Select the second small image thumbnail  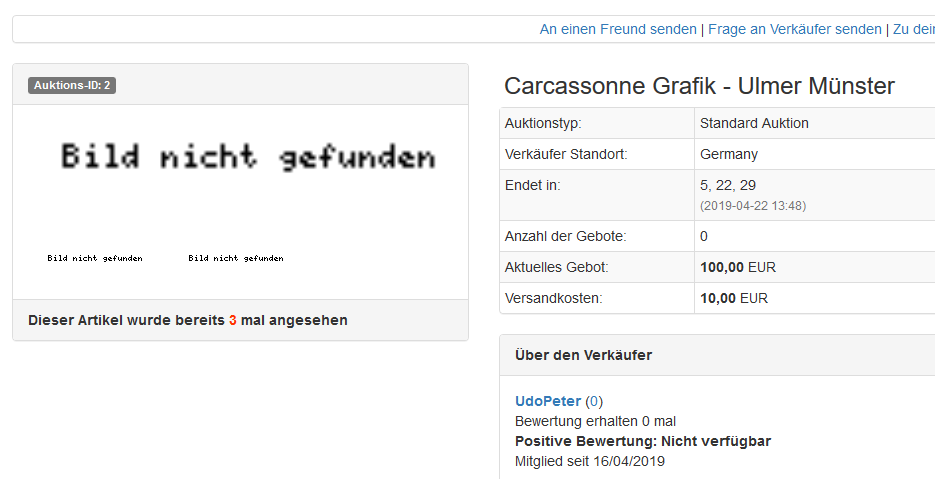[236, 258]
